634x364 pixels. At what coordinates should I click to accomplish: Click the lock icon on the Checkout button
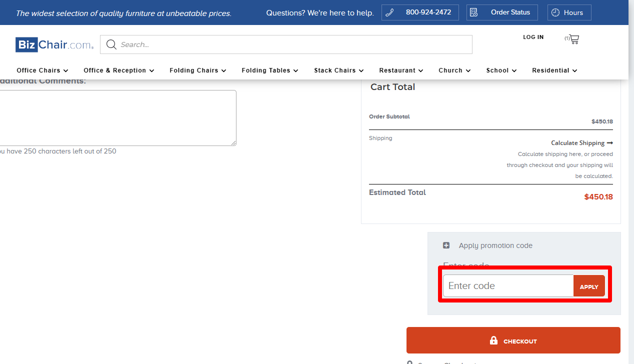[493, 340]
